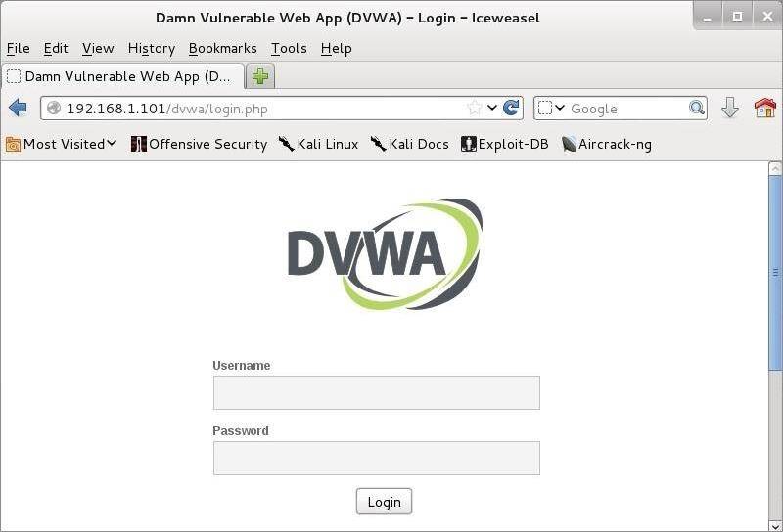Viewport: 783px width, 532px height.
Task: Open the View menu
Action: (x=98, y=49)
